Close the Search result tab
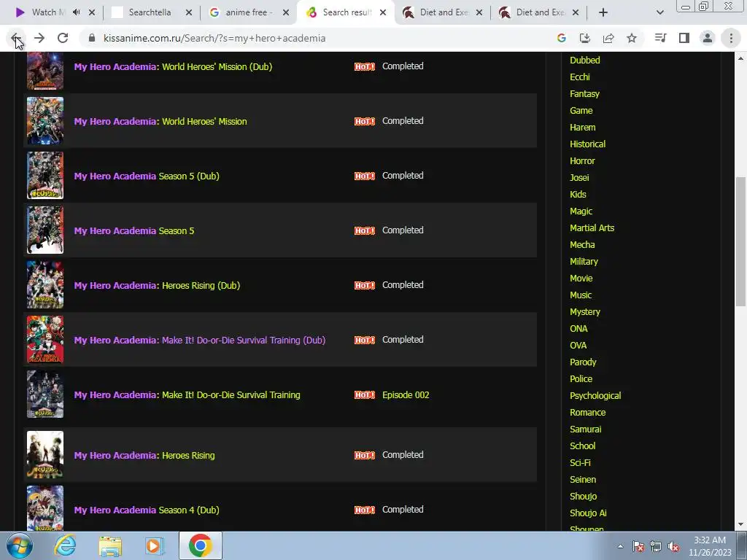The height and width of the screenshot is (560, 747). [x=383, y=12]
